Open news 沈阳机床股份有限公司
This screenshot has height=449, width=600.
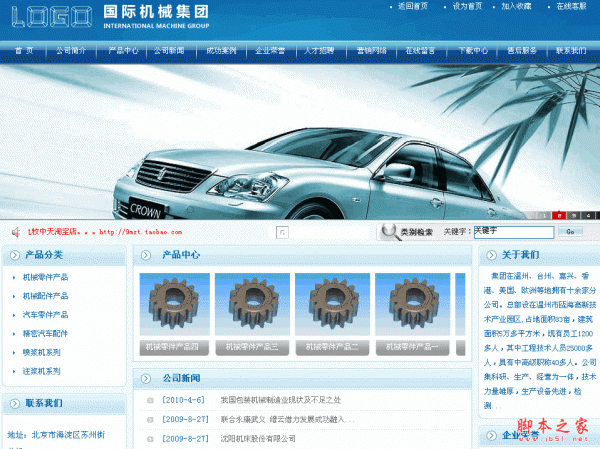click(258, 439)
